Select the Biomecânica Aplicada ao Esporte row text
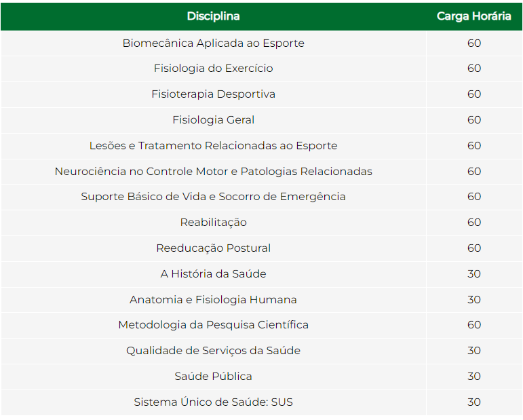The height and width of the screenshot is (420, 523). pyautogui.click(x=213, y=43)
